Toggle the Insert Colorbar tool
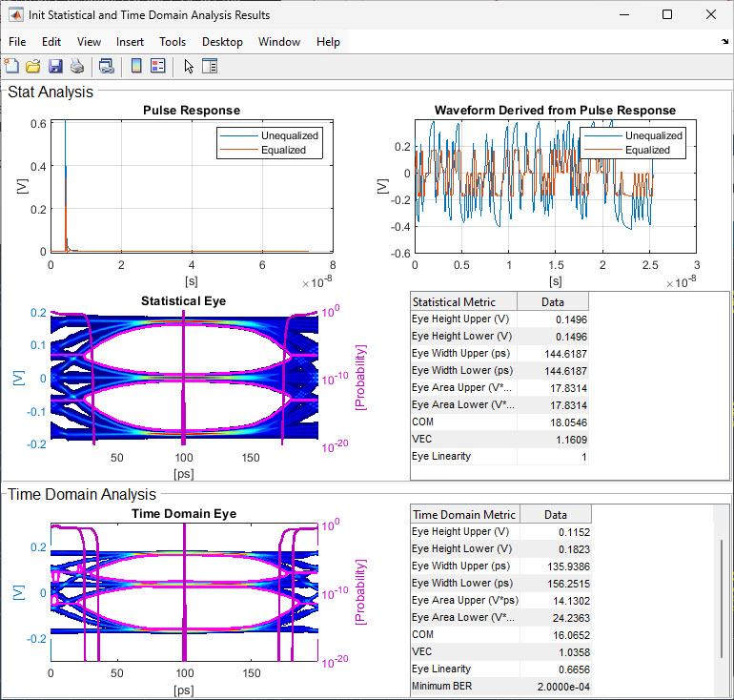734x700 pixels. 136,66
